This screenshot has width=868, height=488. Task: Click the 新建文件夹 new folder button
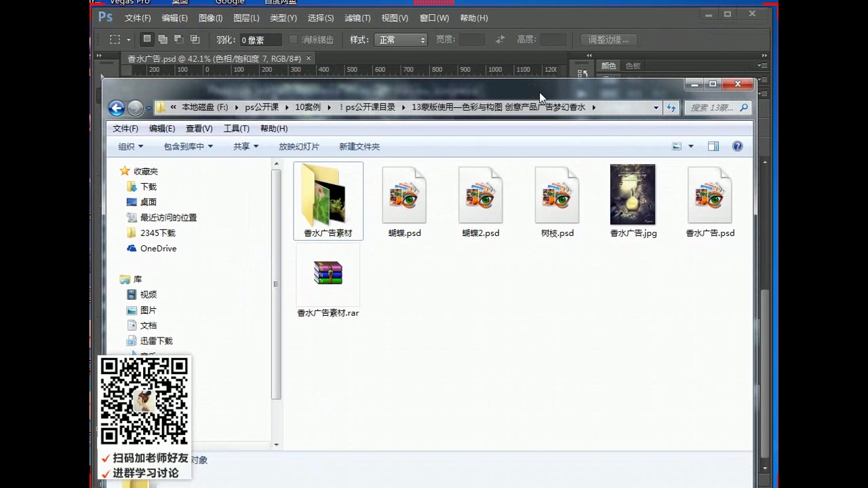coord(359,146)
